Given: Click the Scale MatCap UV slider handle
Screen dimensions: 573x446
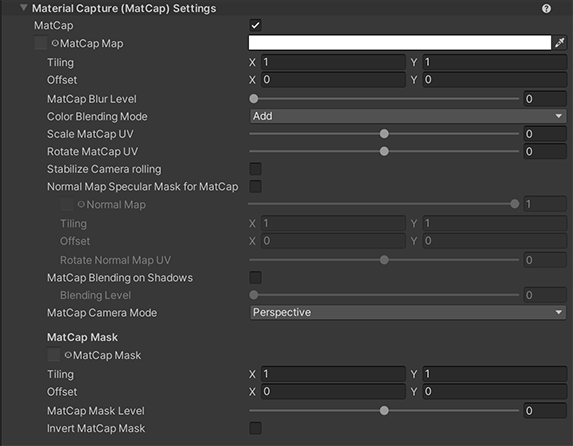Looking at the screenshot, I should click(x=384, y=134).
